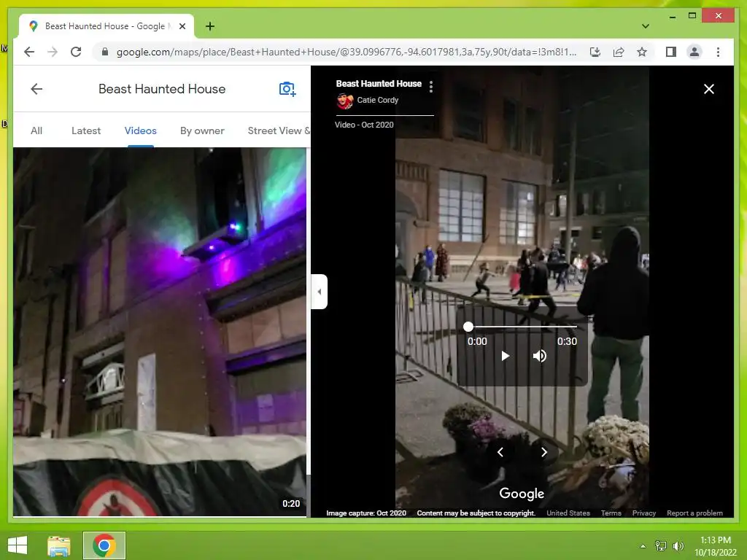Click the 0:00 elapsed time label
Screen dimensions: 747x560
477,341
